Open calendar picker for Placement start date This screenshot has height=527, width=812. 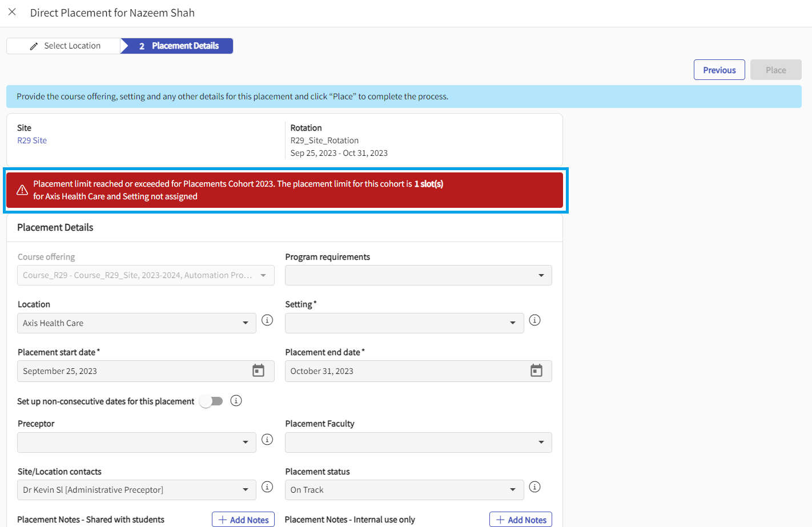pos(258,371)
